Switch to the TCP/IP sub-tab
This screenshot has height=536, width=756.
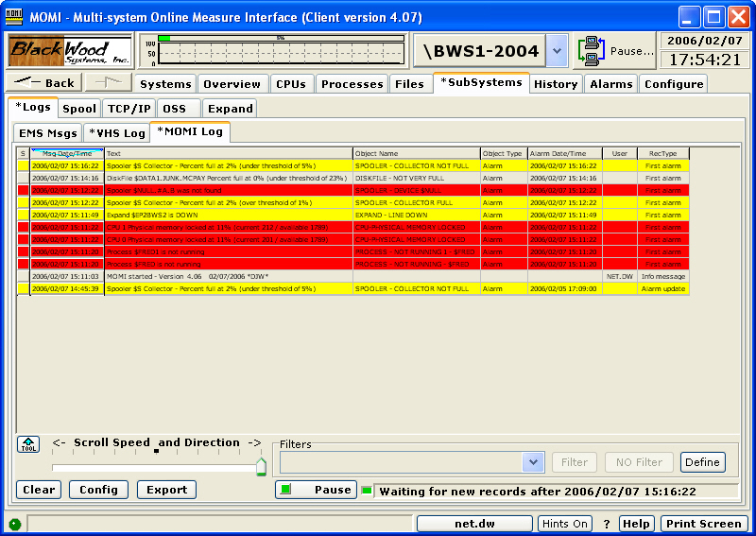pyautogui.click(x=129, y=109)
